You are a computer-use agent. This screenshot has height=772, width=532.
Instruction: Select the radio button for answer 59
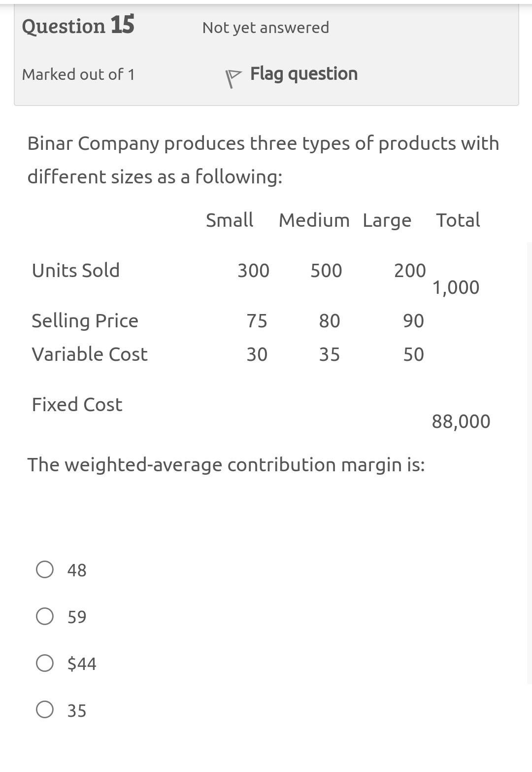pos(45,616)
